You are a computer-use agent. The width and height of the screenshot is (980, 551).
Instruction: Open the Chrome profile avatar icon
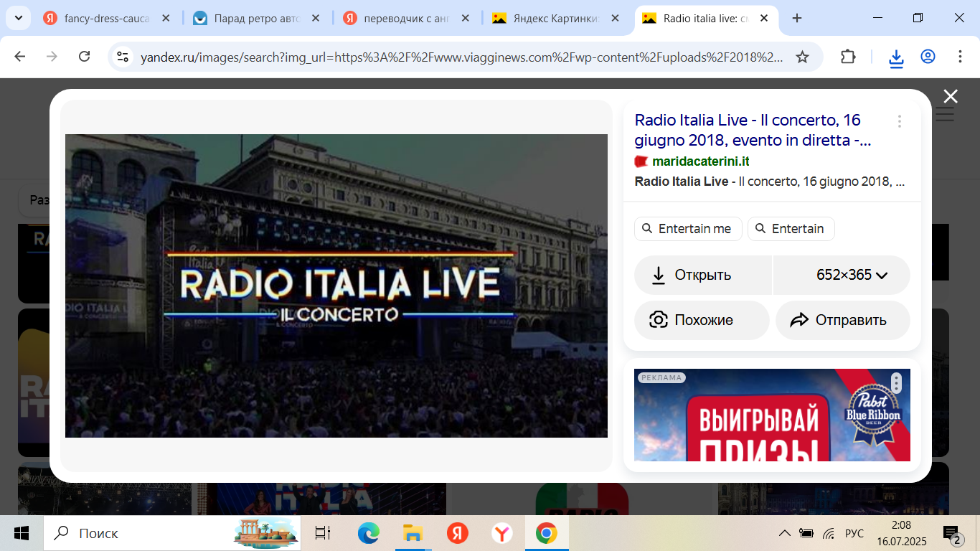coord(928,57)
